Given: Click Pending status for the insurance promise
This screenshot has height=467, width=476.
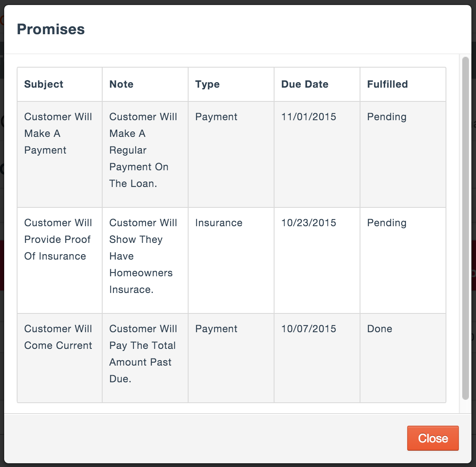Looking at the screenshot, I should tap(387, 223).
